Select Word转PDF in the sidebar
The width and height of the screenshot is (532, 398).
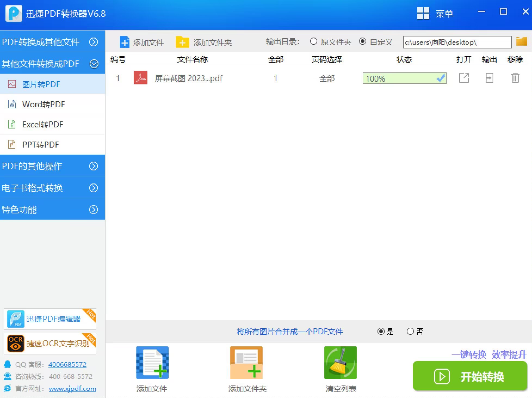tap(44, 104)
